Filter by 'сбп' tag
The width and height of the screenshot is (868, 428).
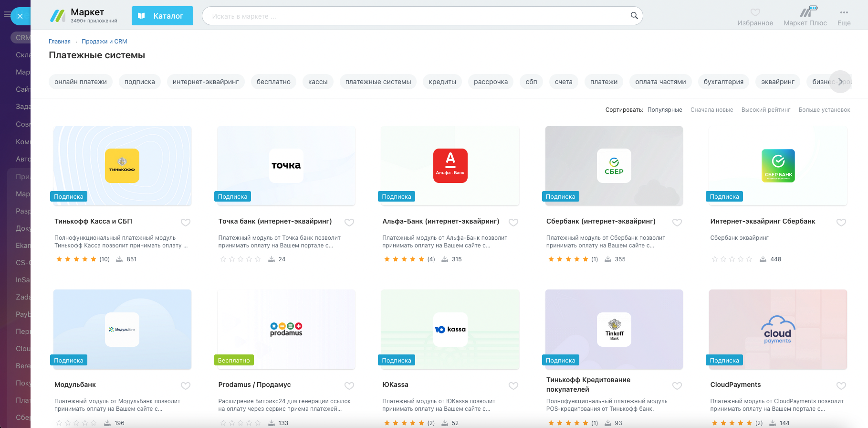click(532, 82)
